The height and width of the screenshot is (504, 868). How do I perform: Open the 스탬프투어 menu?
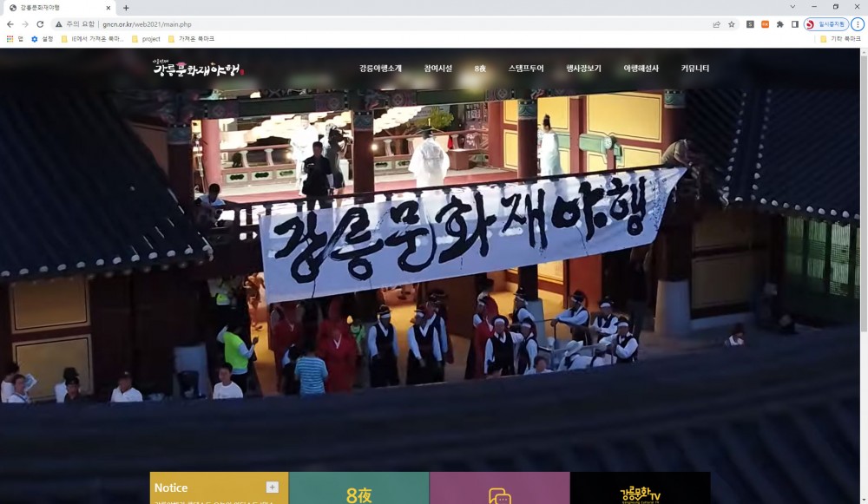(x=526, y=69)
